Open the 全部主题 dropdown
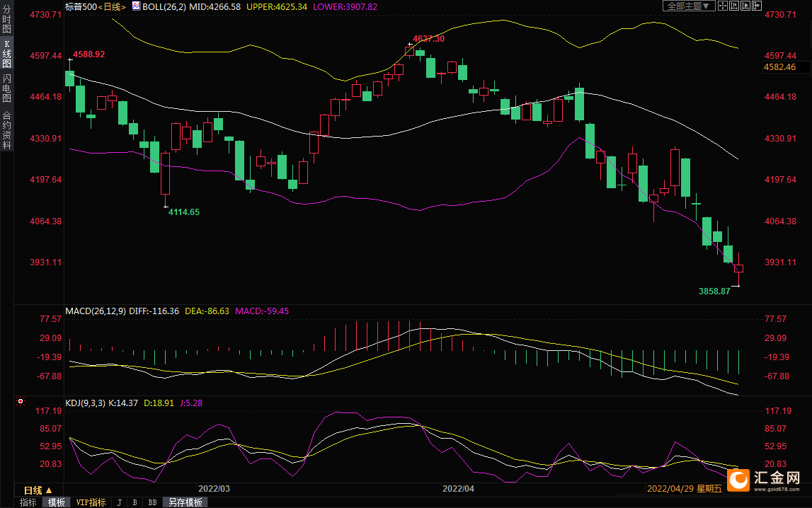812x508 pixels. (x=689, y=6)
